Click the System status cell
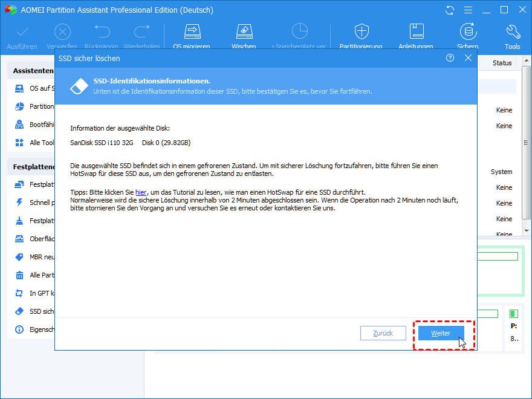 [501, 172]
